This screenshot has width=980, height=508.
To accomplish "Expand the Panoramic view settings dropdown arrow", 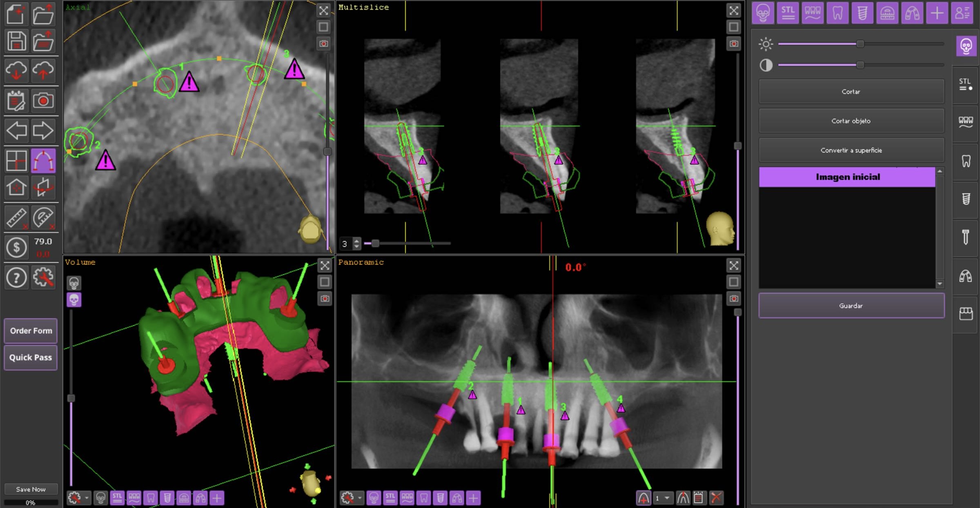I will tap(360, 498).
